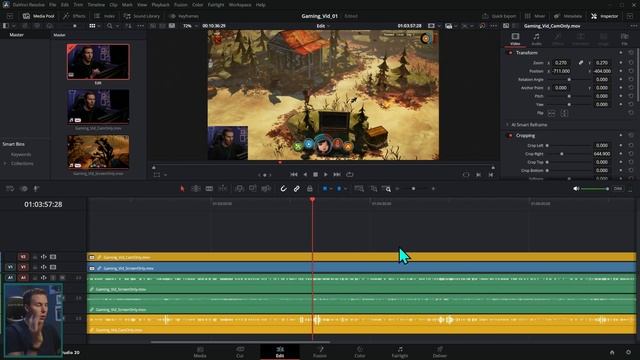Switch to the Fairlight page
640x360 pixels.
[x=400, y=351]
